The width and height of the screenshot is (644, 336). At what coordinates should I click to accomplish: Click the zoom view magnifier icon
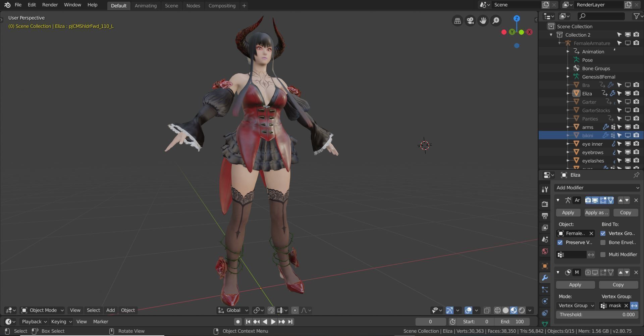tap(496, 21)
